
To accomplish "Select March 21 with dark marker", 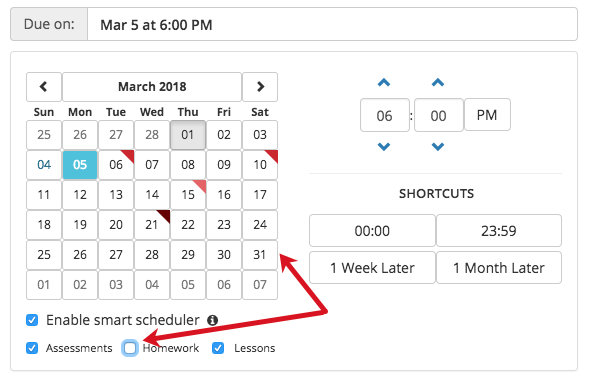I will 152,225.
